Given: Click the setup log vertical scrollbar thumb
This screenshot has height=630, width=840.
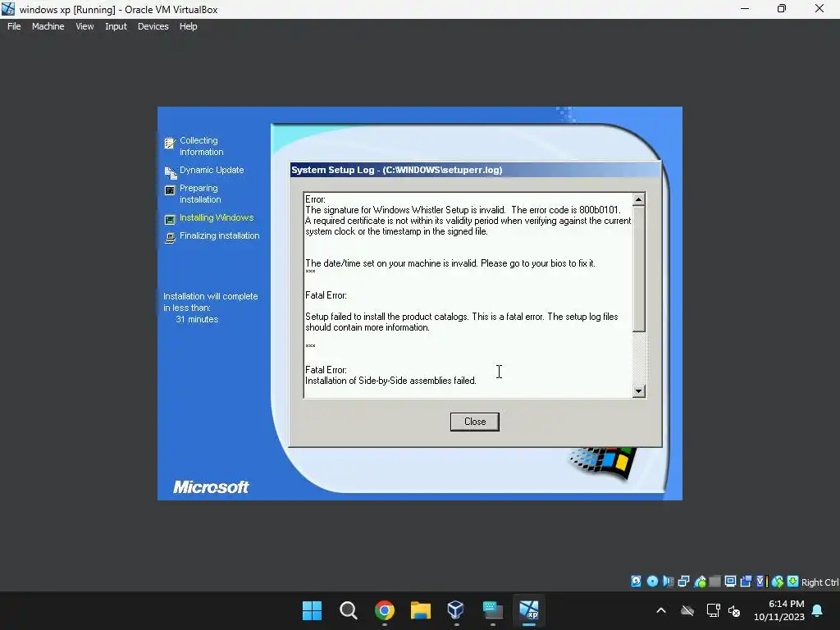Looking at the screenshot, I should (638, 269).
